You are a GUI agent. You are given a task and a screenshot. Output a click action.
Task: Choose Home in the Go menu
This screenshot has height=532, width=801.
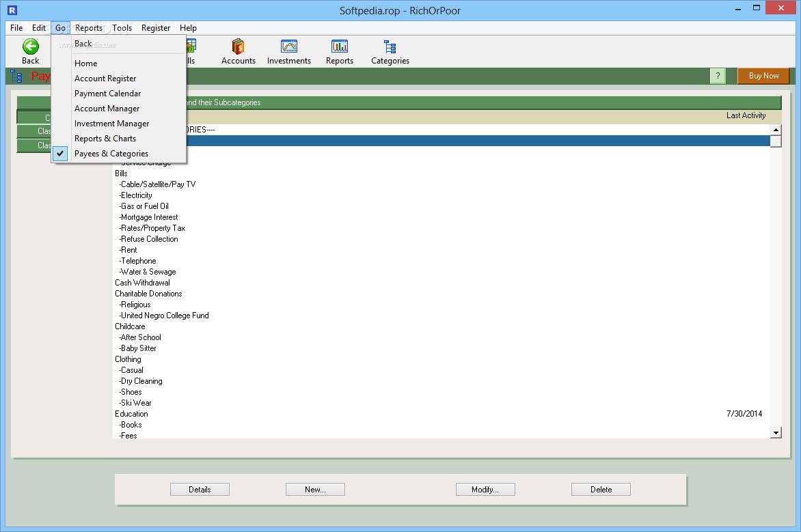(x=118, y=64)
